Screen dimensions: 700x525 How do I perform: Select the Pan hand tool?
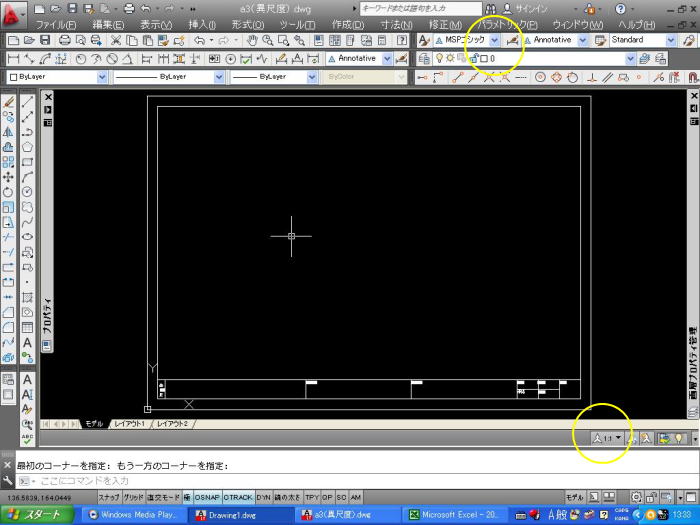252,41
